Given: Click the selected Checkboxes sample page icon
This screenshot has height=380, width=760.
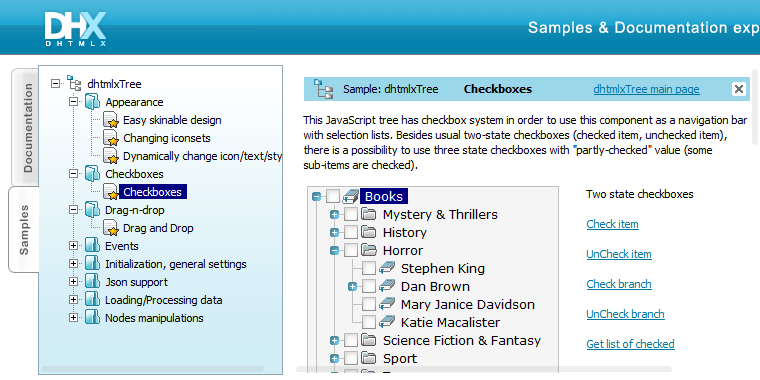Looking at the screenshot, I should [111, 191].
